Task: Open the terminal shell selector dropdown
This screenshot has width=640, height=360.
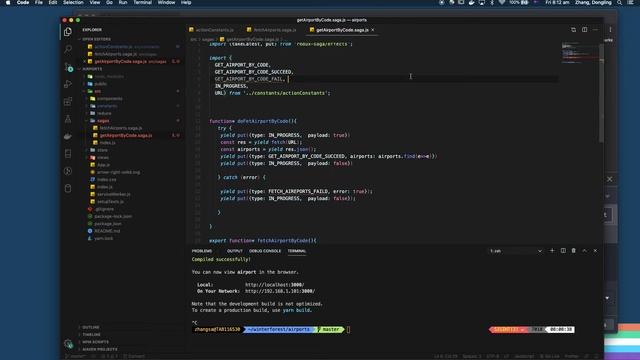Action: (516, 251)
